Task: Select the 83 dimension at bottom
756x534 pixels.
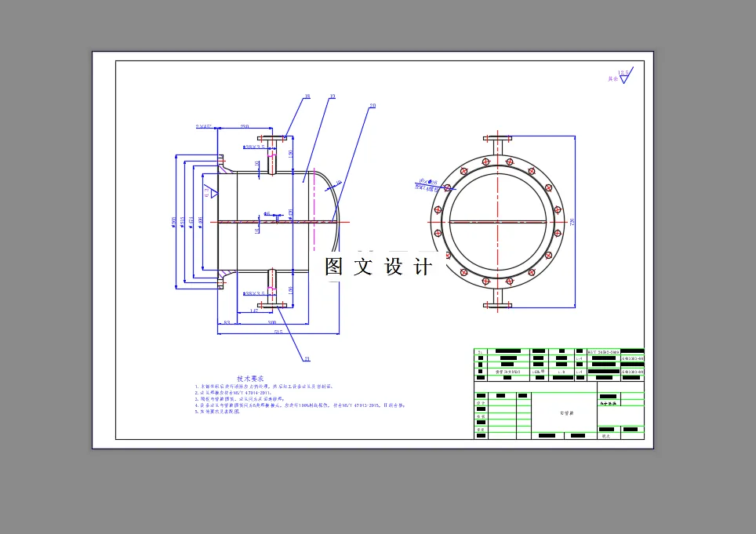Action: (227, 322)
